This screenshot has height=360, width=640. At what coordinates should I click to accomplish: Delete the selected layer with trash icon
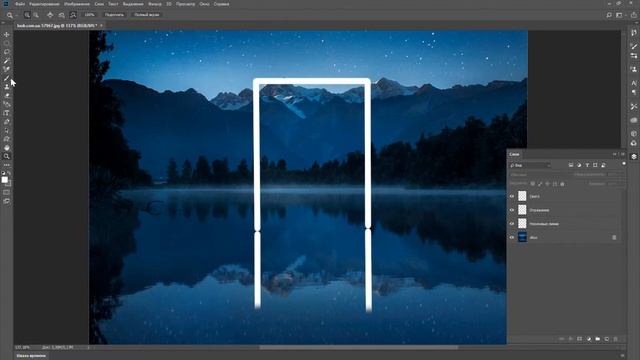616,339
